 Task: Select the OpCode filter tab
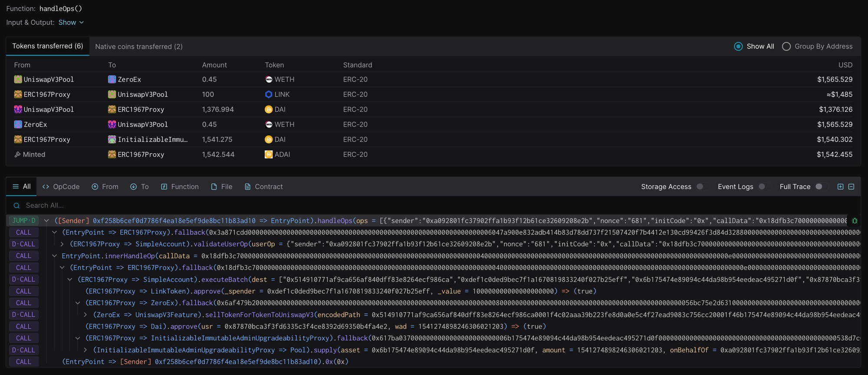click(61, 186)
